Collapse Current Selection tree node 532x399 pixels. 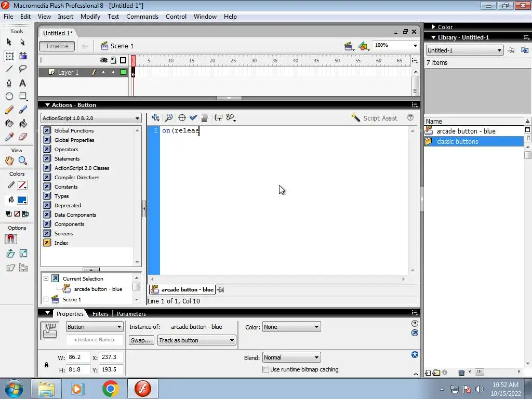coord(46,278)
